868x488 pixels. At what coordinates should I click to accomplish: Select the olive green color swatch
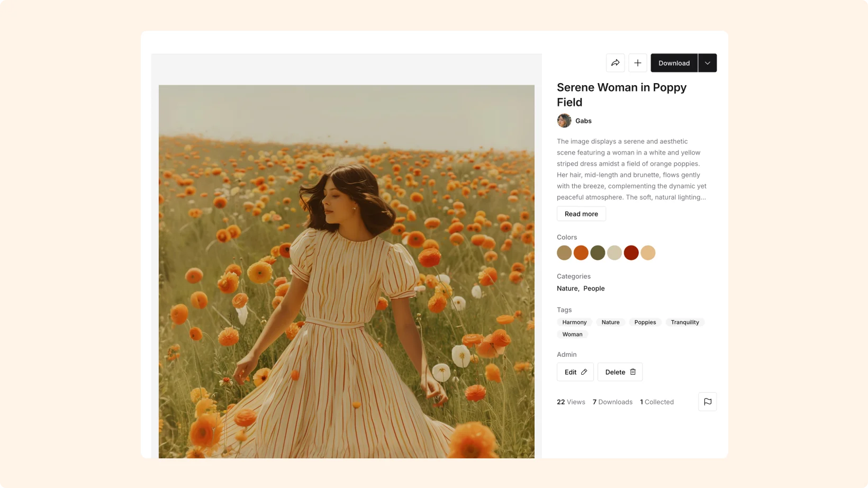tap(598, 252)
